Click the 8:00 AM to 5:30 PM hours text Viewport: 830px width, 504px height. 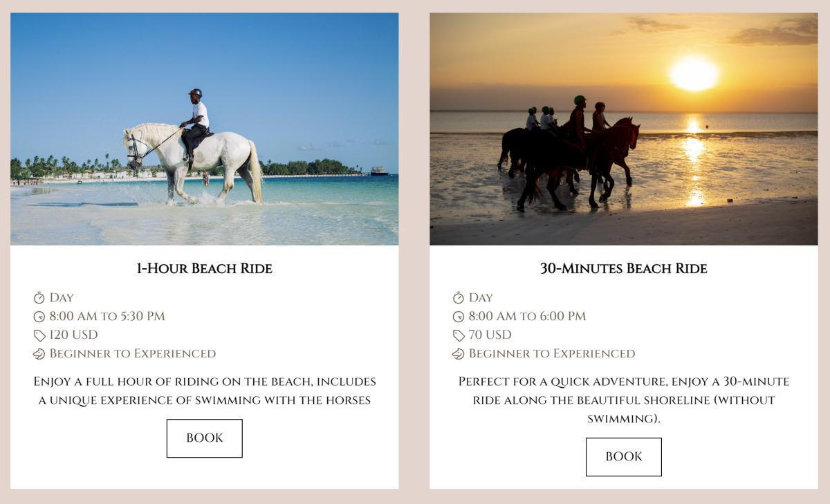click(107, 316)
